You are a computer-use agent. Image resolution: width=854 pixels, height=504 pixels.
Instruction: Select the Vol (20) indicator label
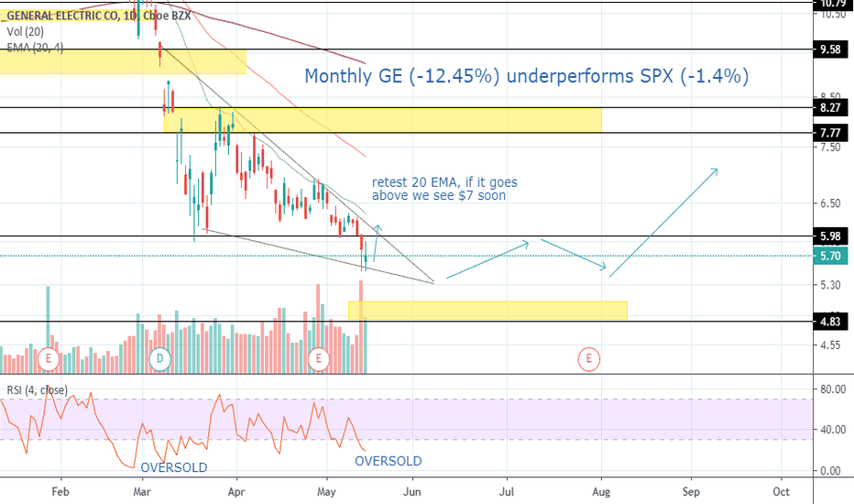(x=25, y=32)
